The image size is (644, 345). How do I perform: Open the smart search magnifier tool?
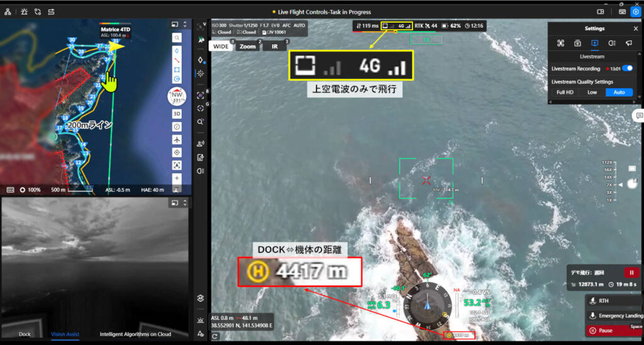tap(201, 122)
